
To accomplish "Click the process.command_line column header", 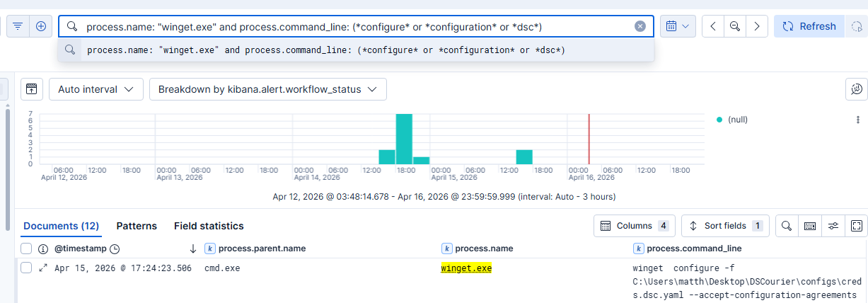I will pyautogui.click(x=694, y=248).
